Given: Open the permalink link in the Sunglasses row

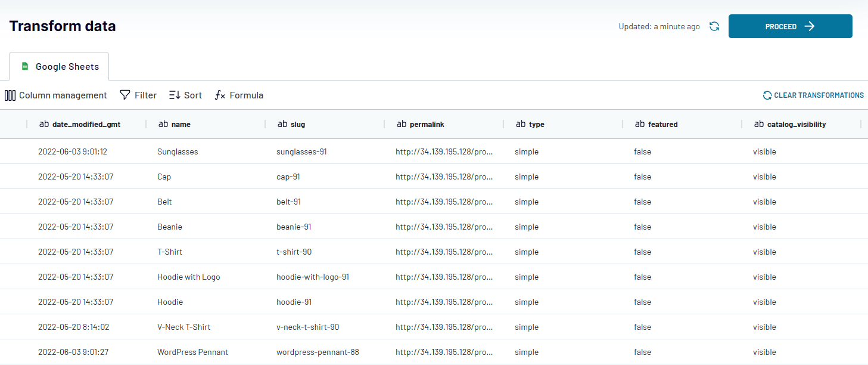Looking at the screenshot, I should [x=444, y=151].
